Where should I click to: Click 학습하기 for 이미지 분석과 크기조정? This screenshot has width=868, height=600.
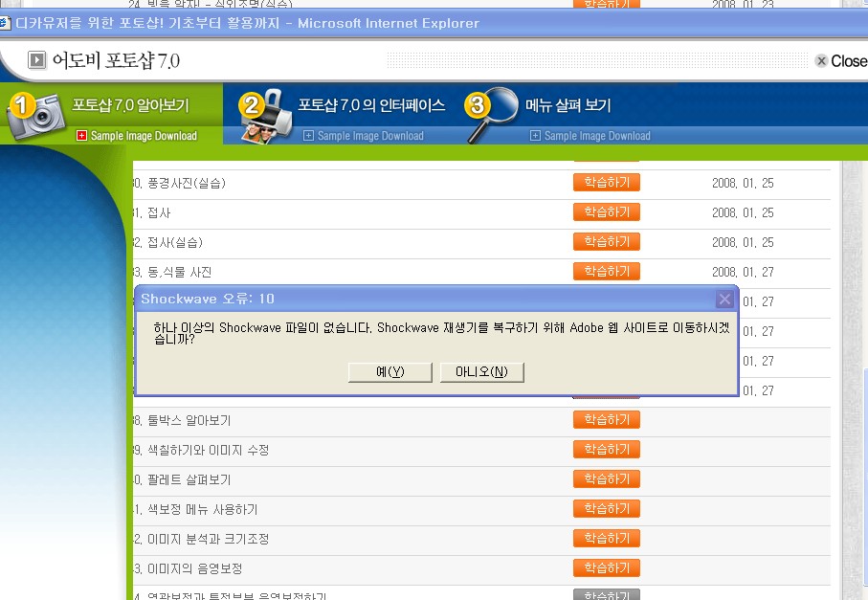click(607, 538)
